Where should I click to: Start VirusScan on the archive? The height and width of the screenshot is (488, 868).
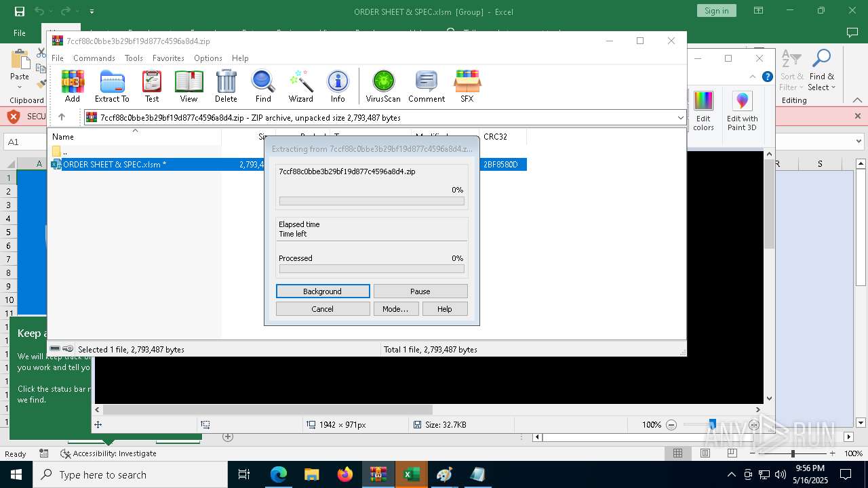pos(383,86)
